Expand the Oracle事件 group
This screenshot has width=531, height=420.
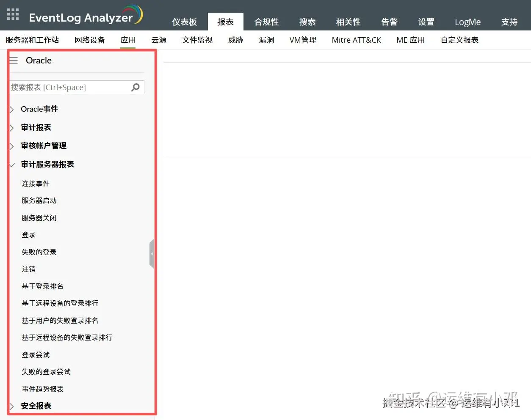[x=39, y=109]
